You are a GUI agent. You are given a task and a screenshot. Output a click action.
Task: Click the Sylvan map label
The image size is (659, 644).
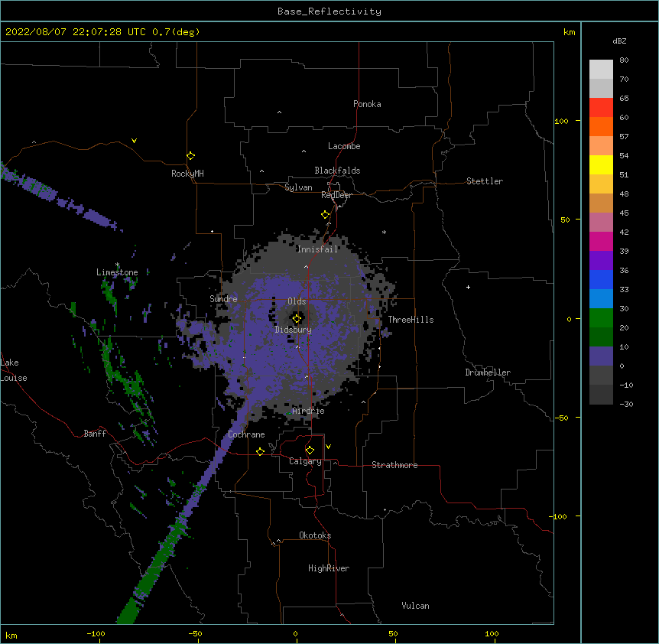(x=298, y=187)
